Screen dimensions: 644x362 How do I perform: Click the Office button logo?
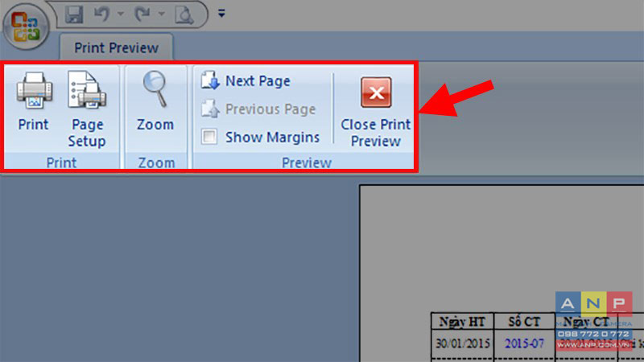pos(26,27)
